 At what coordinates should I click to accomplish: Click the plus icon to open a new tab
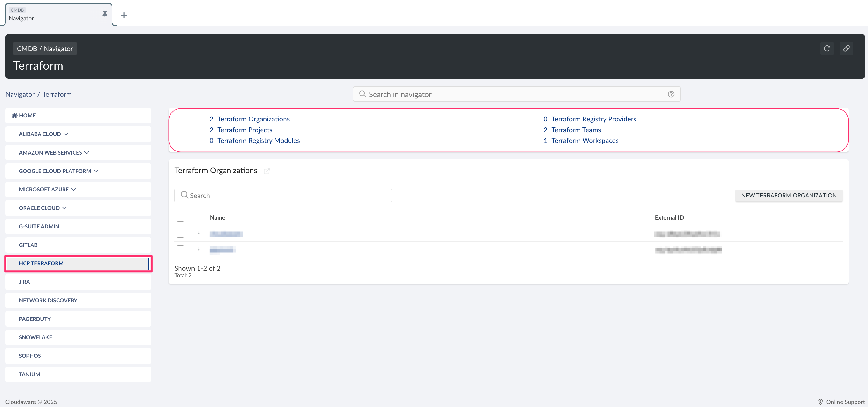[x=124, y=15]
